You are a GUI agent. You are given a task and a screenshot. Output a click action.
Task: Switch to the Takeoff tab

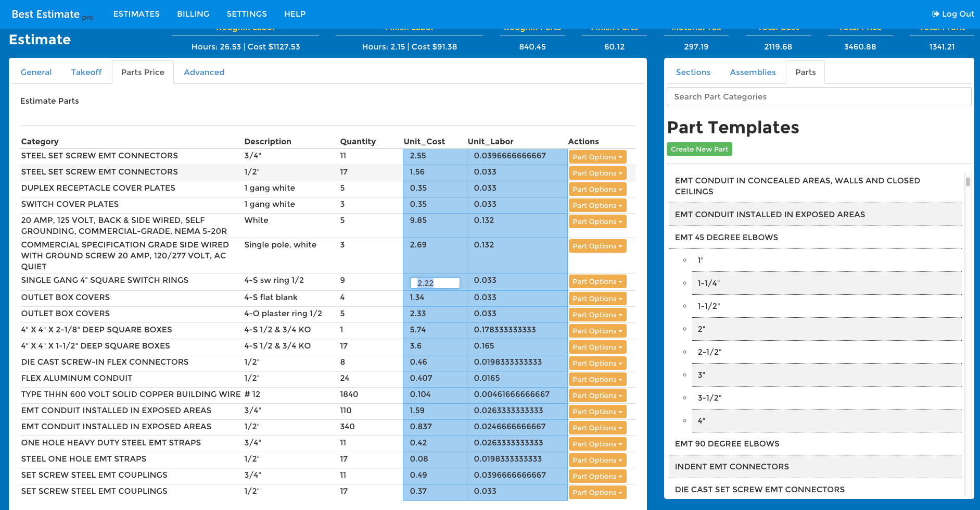tap(86, 72)
